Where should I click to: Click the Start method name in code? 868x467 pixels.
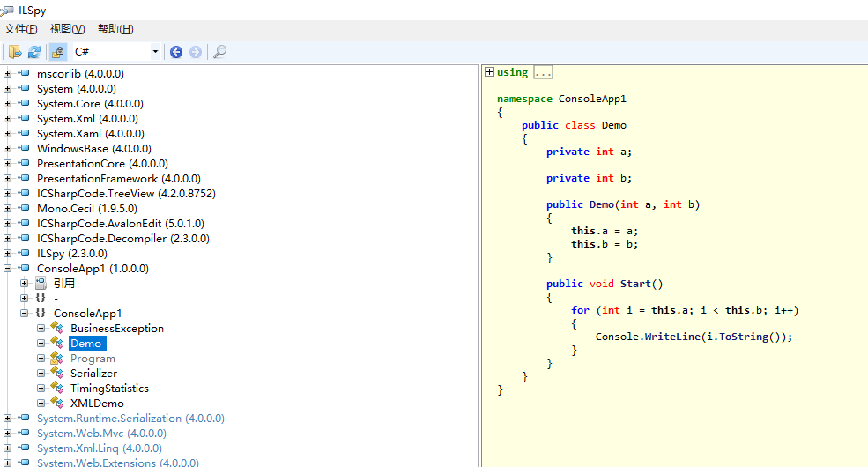click(635, 284)
